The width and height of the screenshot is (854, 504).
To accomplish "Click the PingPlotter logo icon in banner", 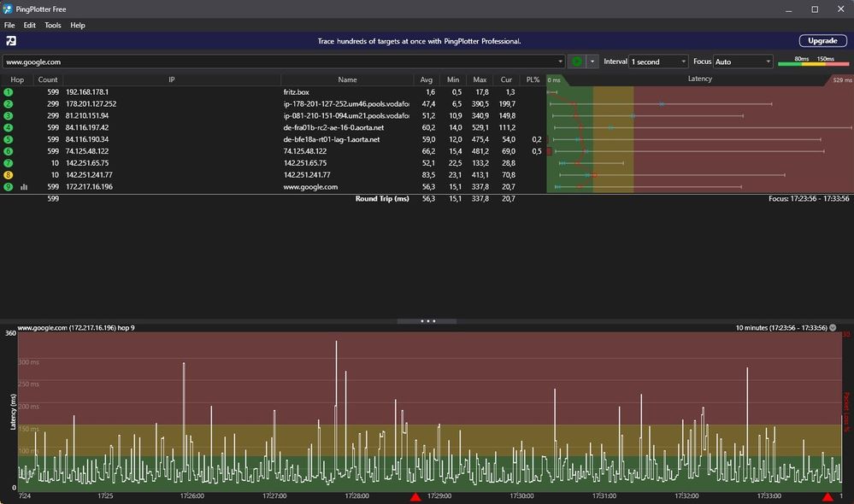I will (x=11, y=41).
